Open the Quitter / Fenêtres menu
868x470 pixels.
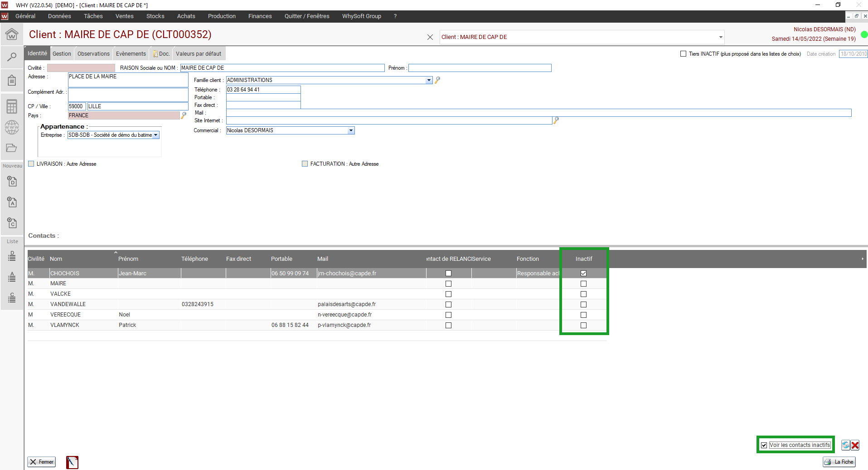[307, 16]
